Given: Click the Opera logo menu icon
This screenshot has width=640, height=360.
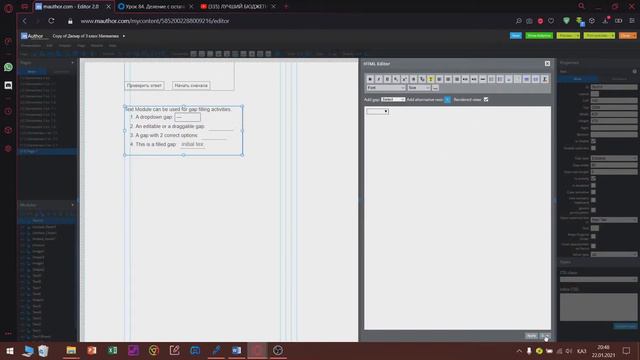Looking at the screenshot, I should pyautogui.click(x=8, y=7).
